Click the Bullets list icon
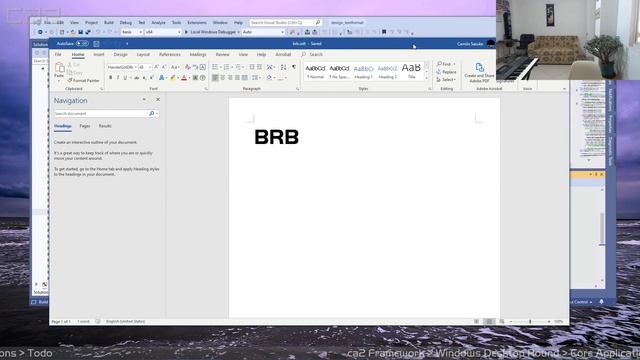Viewport: 640px width, 360px height. 215,67
